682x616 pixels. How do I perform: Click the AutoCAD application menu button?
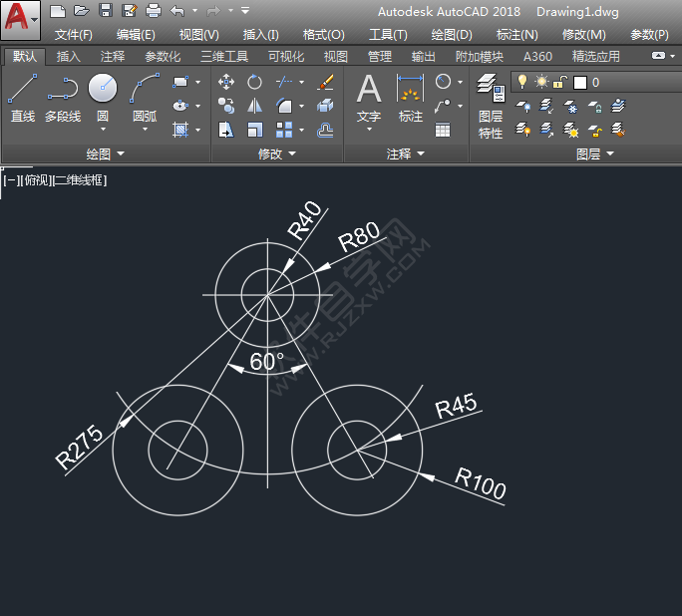[x=20, y=20]
